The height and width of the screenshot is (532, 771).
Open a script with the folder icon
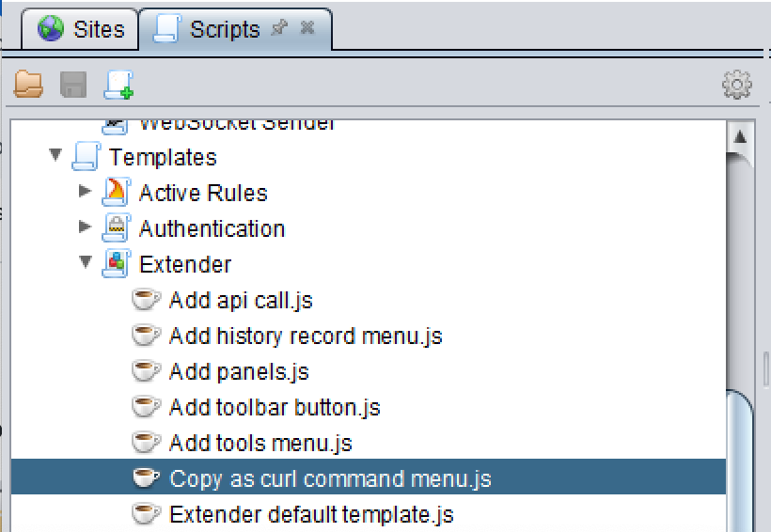pos(28,84)
